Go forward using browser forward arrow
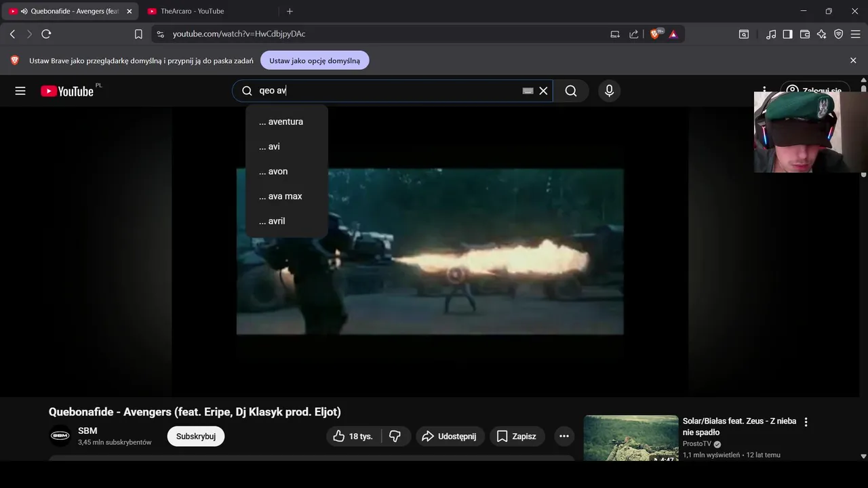Viewport: 868px width, 488px height. [x=29, y=34]
